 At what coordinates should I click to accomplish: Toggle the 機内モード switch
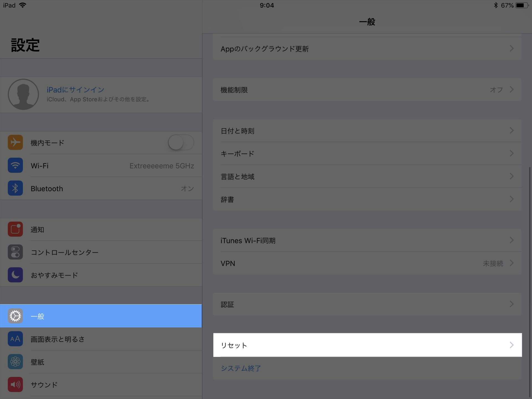pos(181,142)
